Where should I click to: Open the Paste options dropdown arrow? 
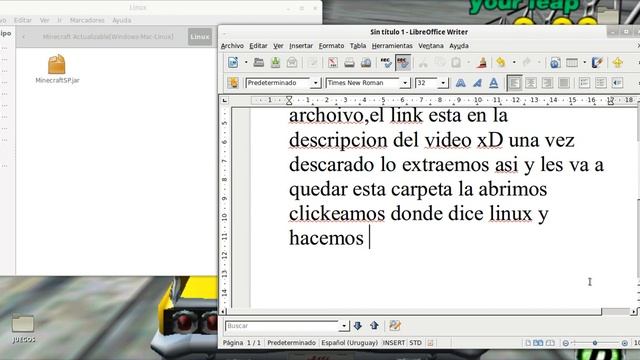click(x=469, y=62)
